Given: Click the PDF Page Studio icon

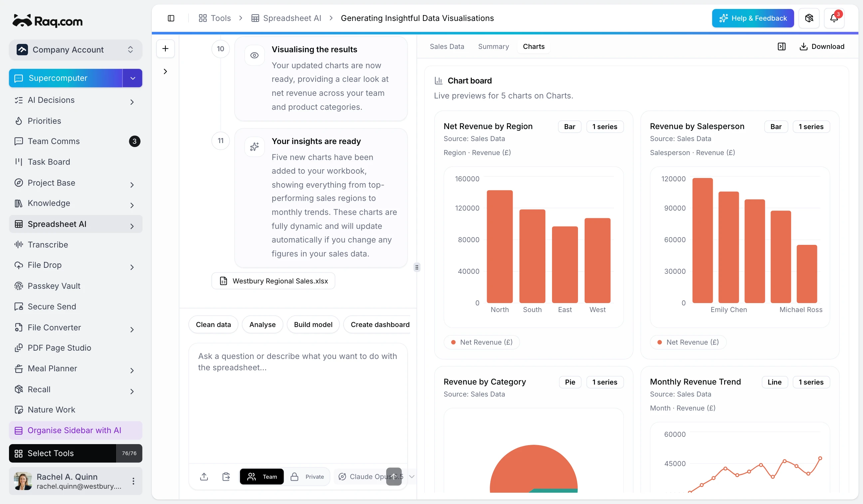Looking at the screenshot, I should (x=19, y=348).
